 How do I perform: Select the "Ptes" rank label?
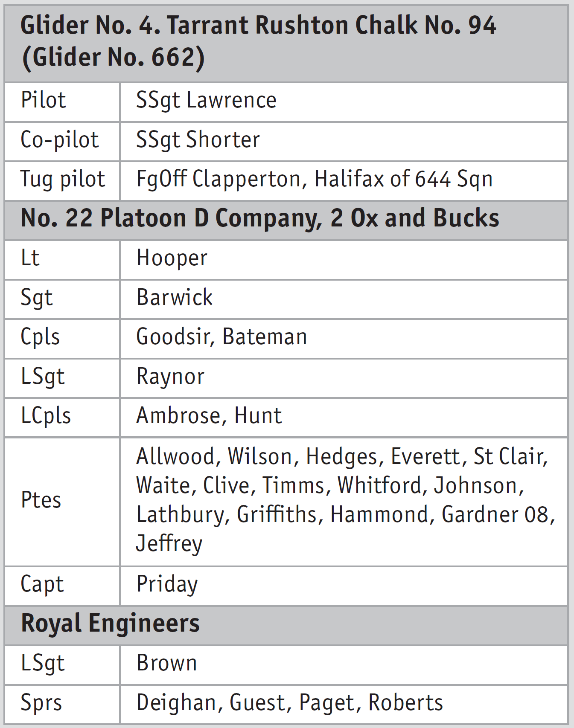[41, 500]
